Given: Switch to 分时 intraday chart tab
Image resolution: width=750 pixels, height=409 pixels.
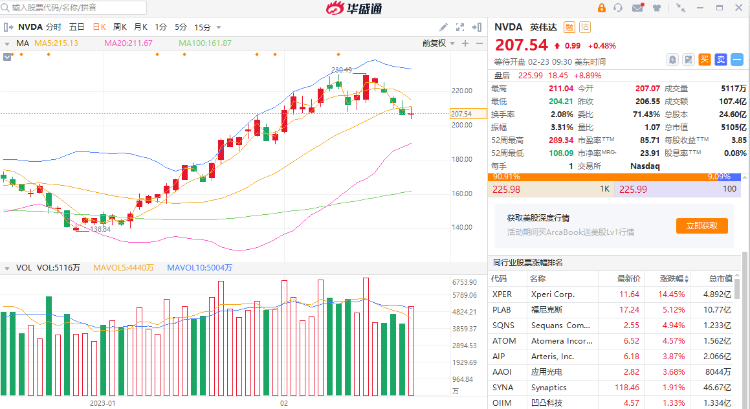Looking at the screenshot, I should coord(54,27).
